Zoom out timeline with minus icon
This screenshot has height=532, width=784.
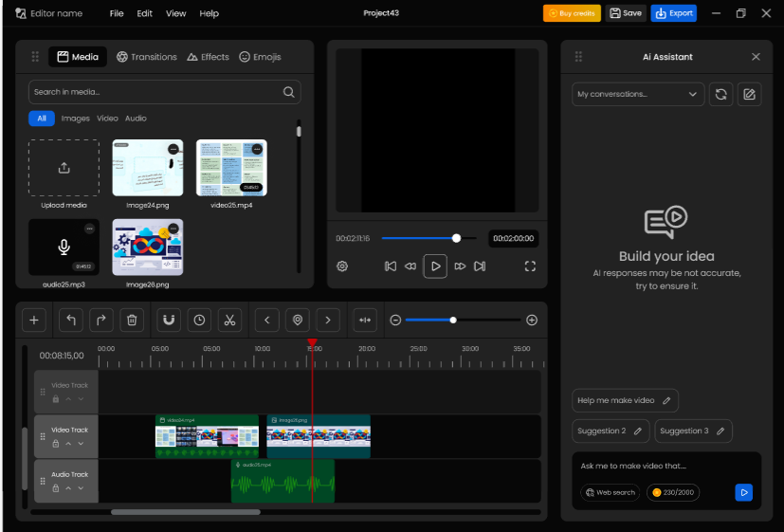coord(395,320)
